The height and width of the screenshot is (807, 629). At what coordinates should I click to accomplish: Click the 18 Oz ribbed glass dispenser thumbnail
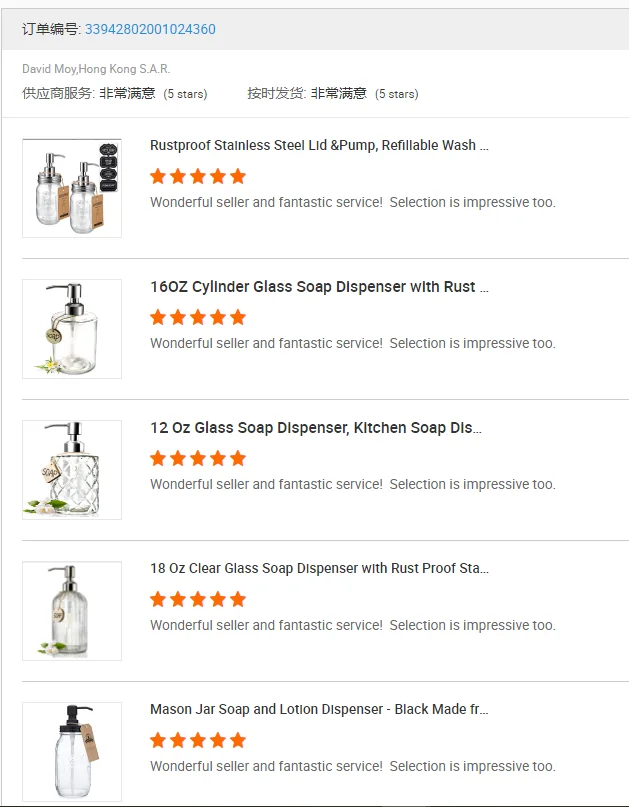72,611
